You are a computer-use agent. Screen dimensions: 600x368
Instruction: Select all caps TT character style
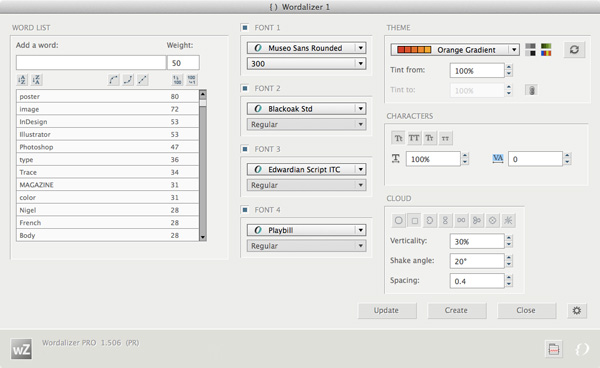[414, 138]
